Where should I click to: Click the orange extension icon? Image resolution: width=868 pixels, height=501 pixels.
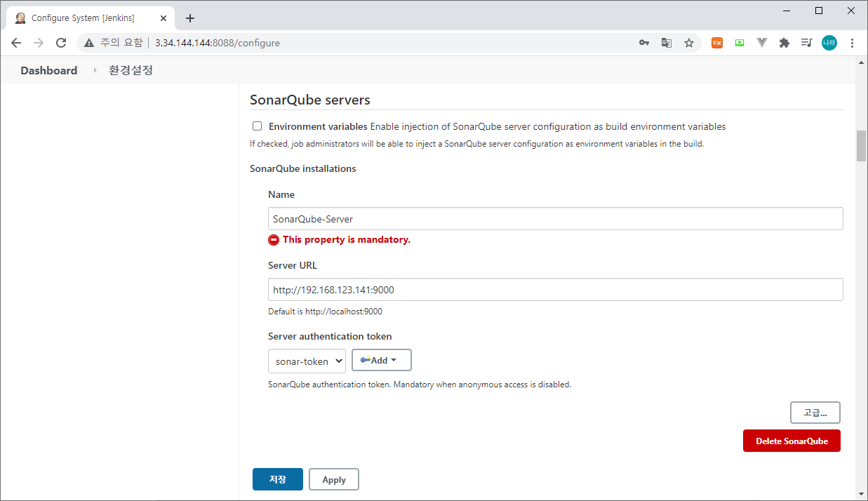coord(717,43)
